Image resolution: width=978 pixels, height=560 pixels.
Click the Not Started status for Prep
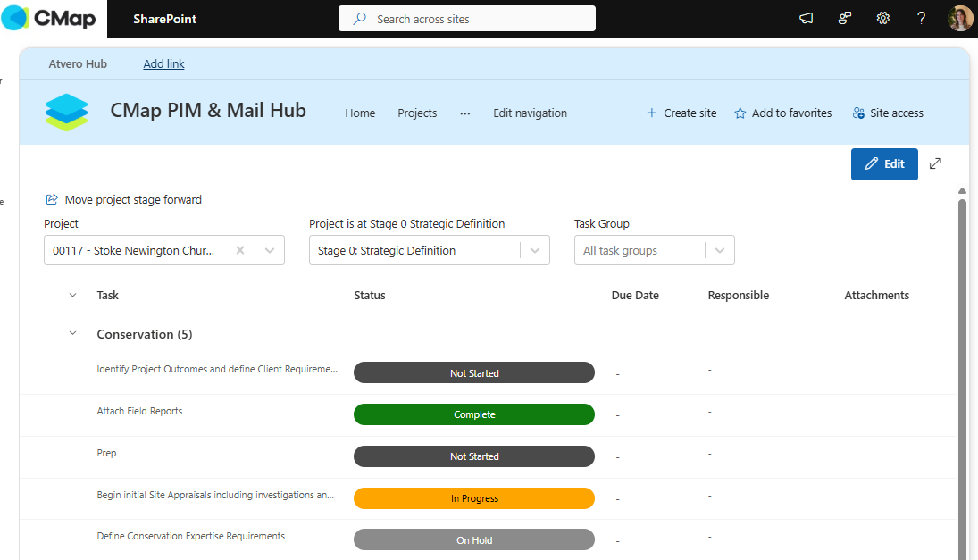click(474, 456)
